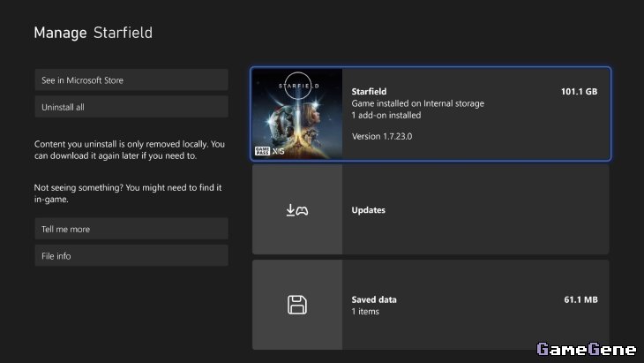Click the Version 1.7.23.0 text
Screen dimensions: 644x363
[x=382, y=136]
